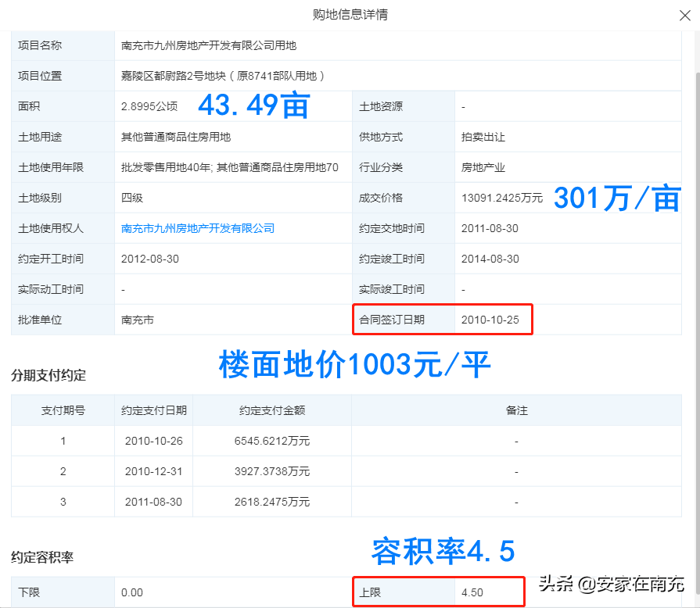
Task: Click the 购地信息详情 dialog title
Action: point(350,15)
